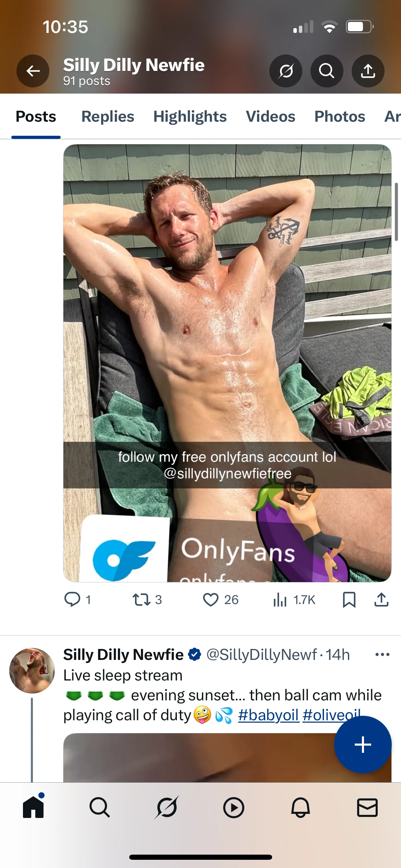Search this profile's posts
This screenshot has width=401, height=868.
327,71
